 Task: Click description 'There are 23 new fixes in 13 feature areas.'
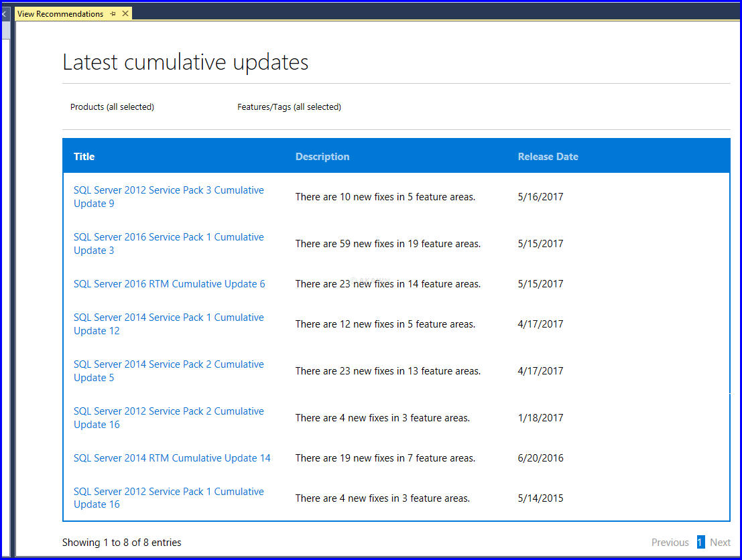coord(388,371)
